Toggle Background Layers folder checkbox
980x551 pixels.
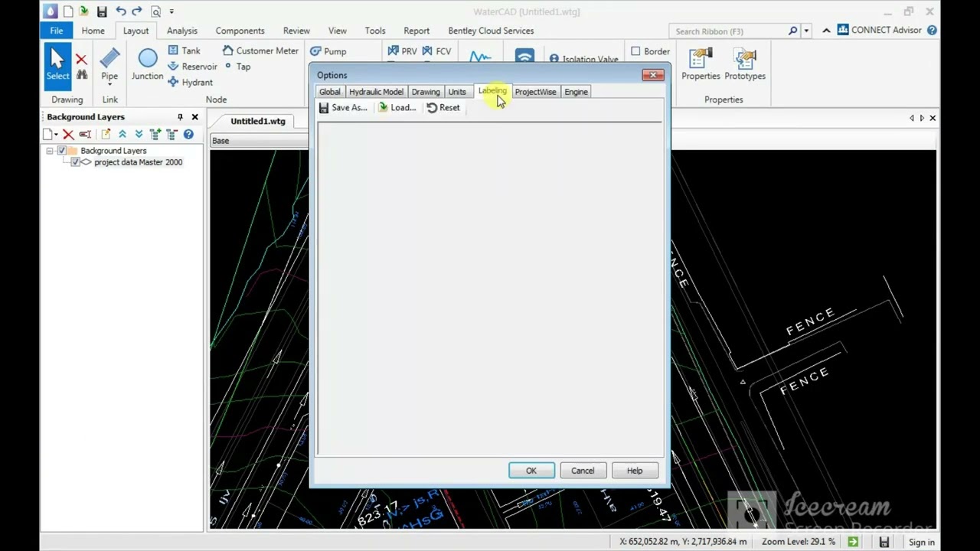click(x=62, y=151)
